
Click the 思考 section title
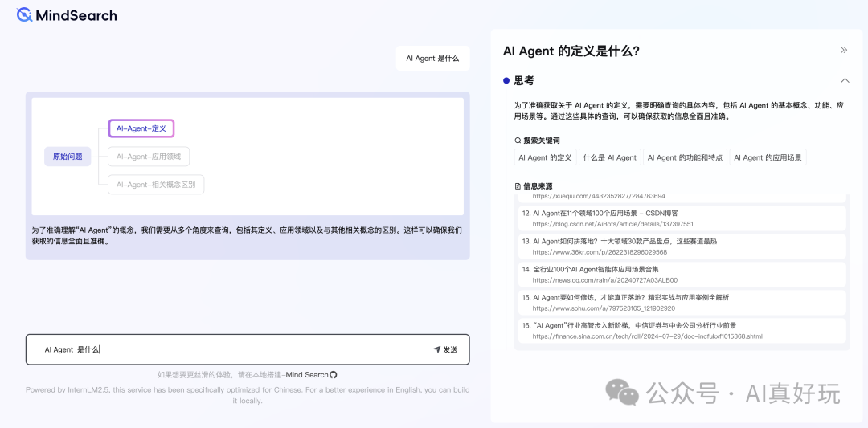[x=524, y=81]
